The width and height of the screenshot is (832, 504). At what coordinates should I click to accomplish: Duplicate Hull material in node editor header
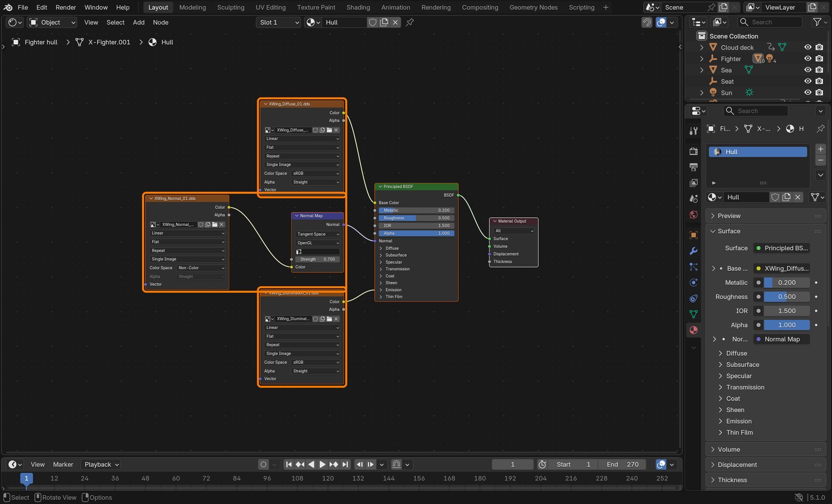[x=384, y=22]
